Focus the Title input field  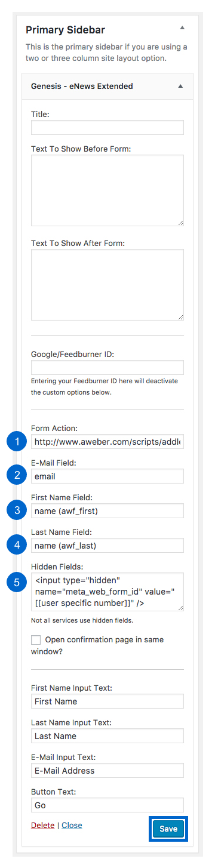(x=107, y=128)
